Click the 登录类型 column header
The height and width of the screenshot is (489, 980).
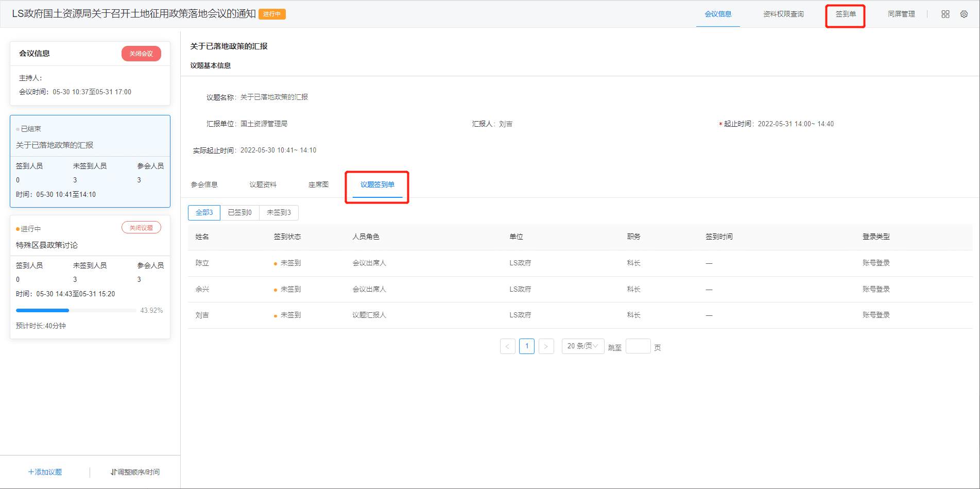(x=876, y=237)
